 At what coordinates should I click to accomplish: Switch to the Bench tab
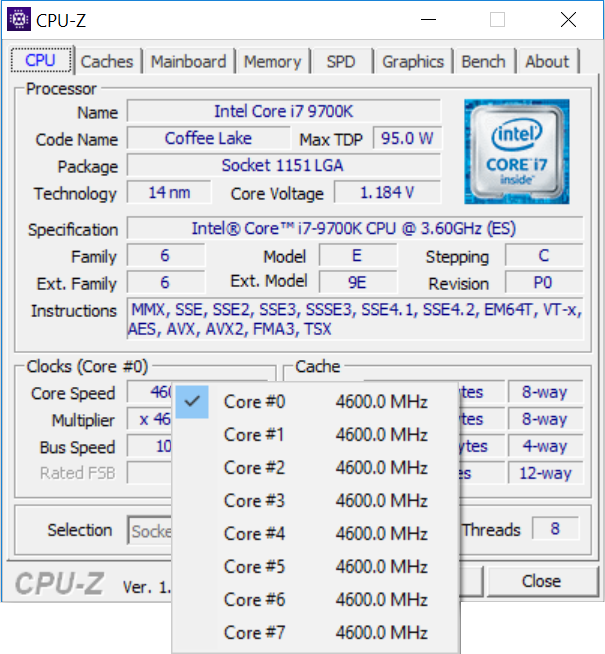(x=484, y=62)
